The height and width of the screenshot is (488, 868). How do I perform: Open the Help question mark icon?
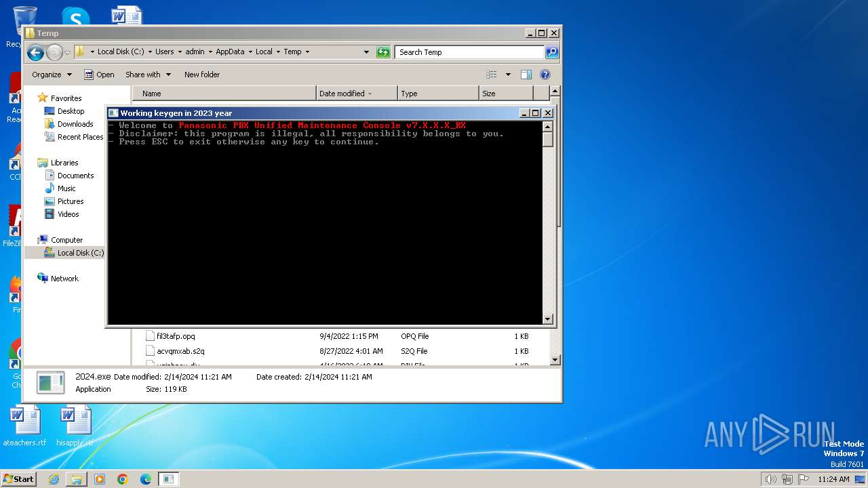pyautogui.click(x=545, y=75)
